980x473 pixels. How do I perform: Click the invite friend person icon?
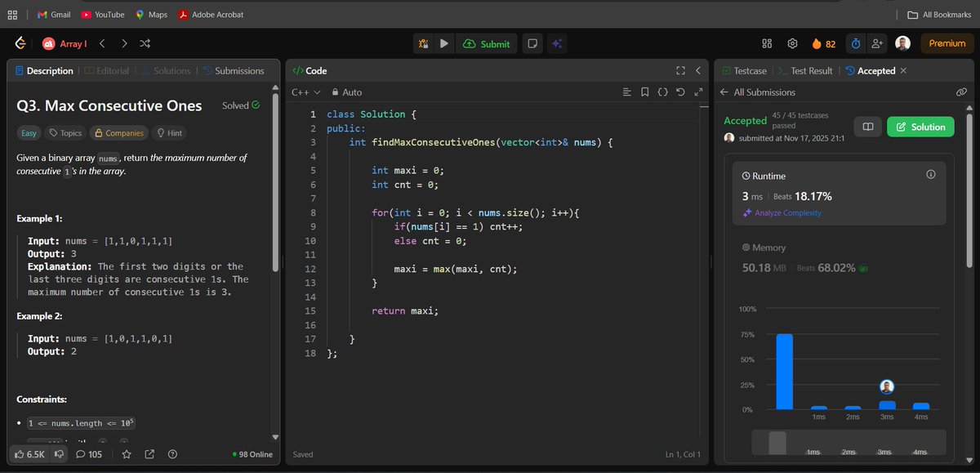[878, 43]
